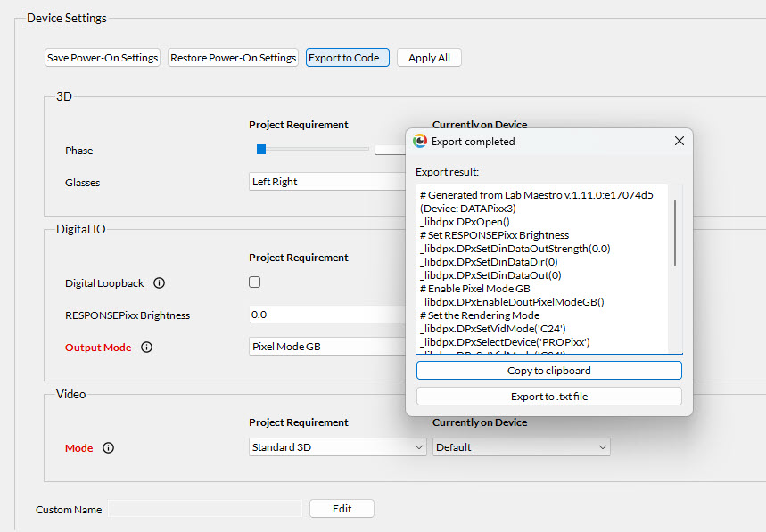Click the Phase slider handle

tap(261, 149)
